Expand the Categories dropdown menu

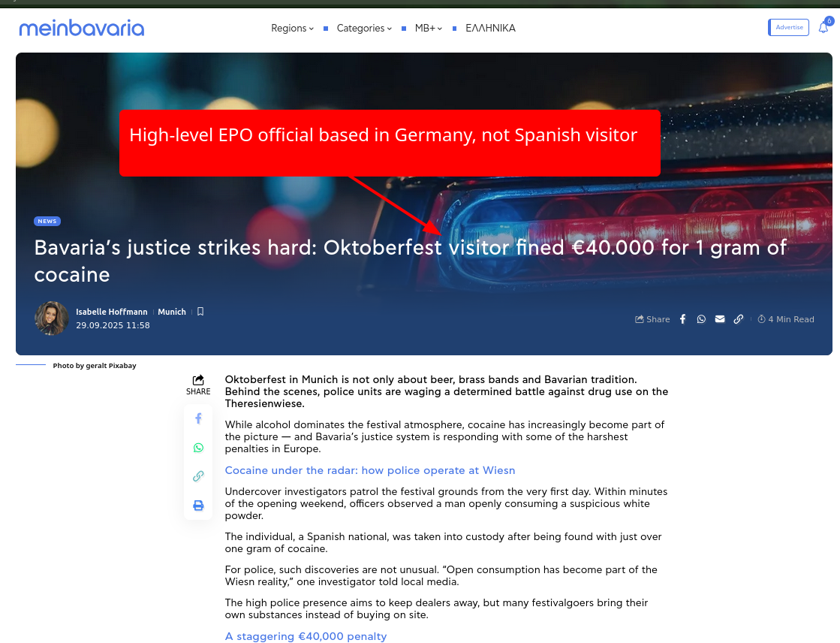tap(364, 29)
